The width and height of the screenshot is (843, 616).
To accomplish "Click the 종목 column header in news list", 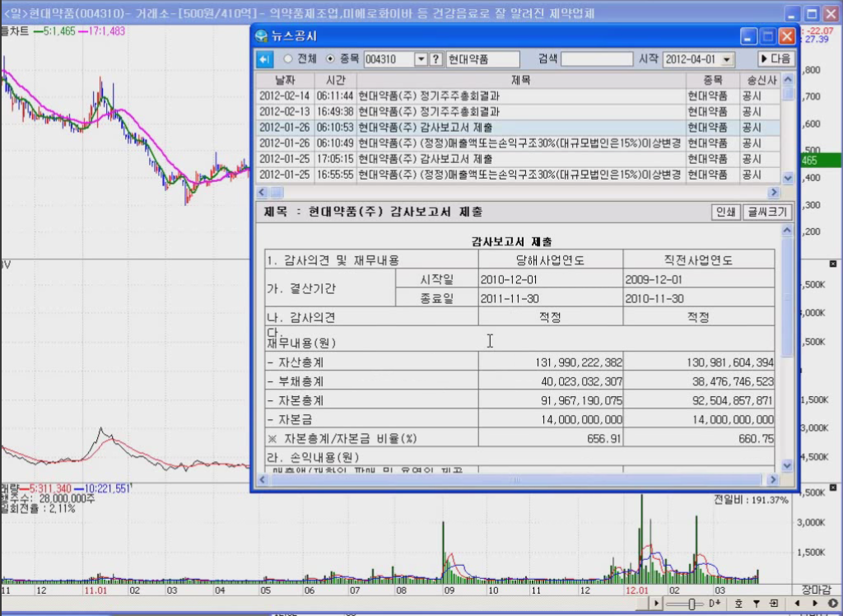I will pyautogui.click(x=713, y=81).
